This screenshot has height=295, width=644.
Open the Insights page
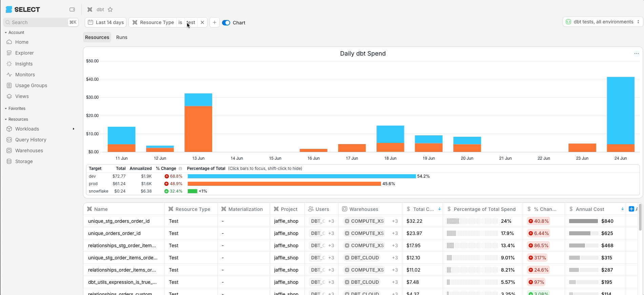click(24, 64)
